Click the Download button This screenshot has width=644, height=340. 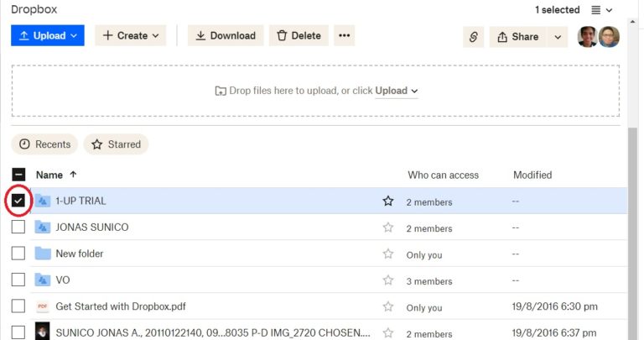click(226, 36)
